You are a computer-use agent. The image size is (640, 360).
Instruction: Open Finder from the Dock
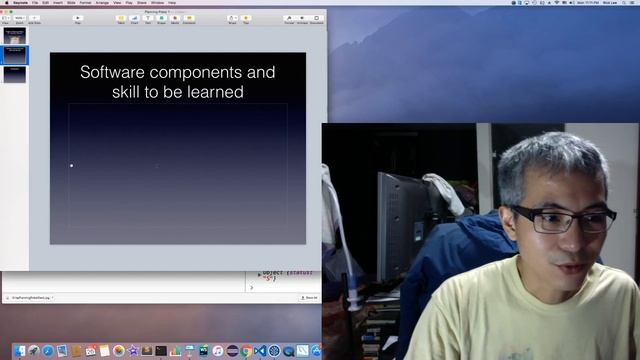[19, 351]
